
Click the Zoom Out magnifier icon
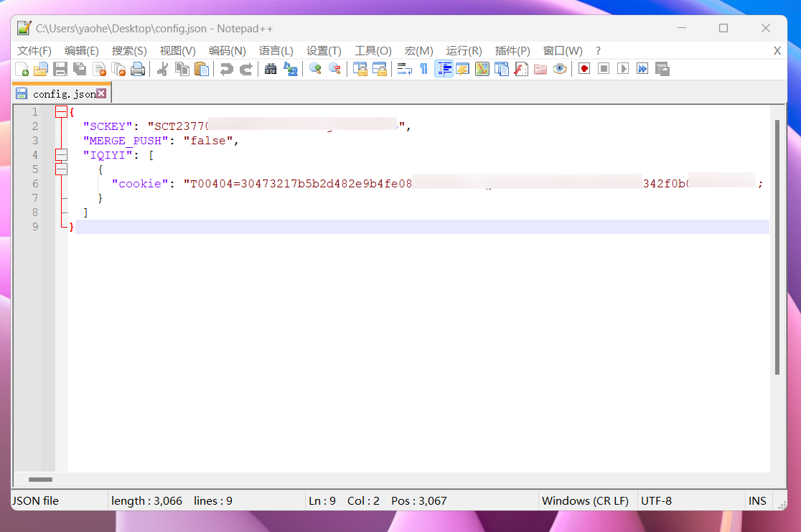pyautogui.click(x=334, y=69)
